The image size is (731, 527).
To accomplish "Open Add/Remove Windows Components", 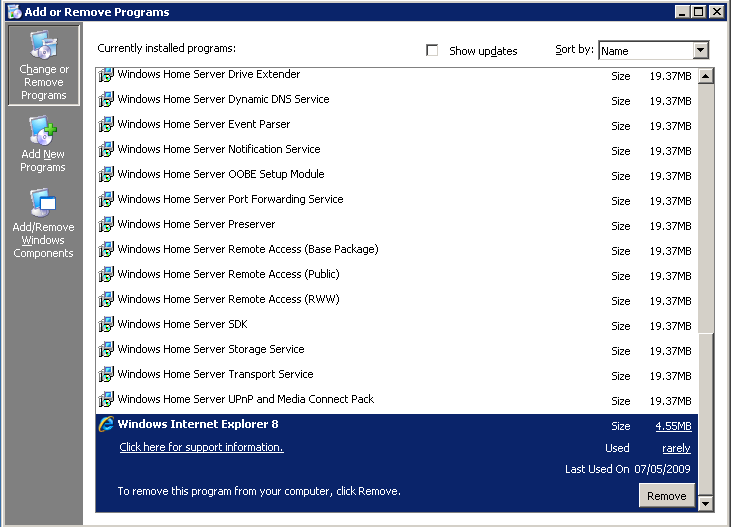I will pos(43,223).
